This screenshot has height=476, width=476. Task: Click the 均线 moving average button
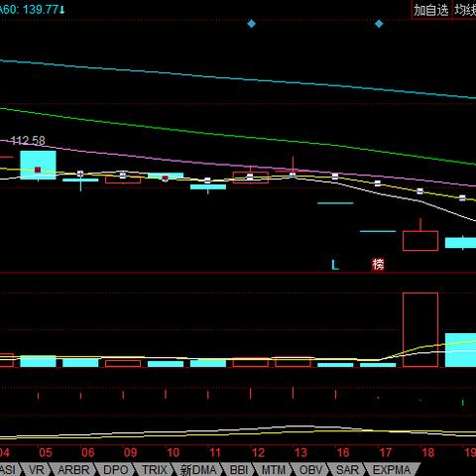pos(464,10)
